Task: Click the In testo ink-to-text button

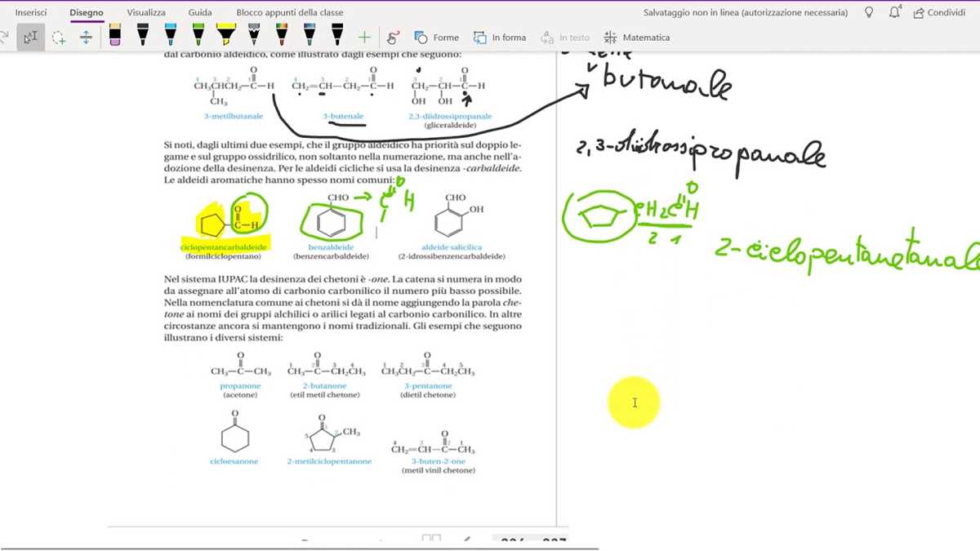Action: point(565,38)
